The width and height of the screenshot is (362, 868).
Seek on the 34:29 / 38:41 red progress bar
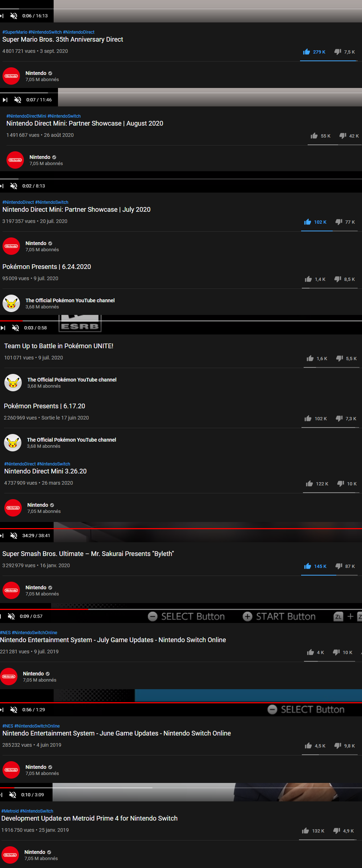coord(181,528)
